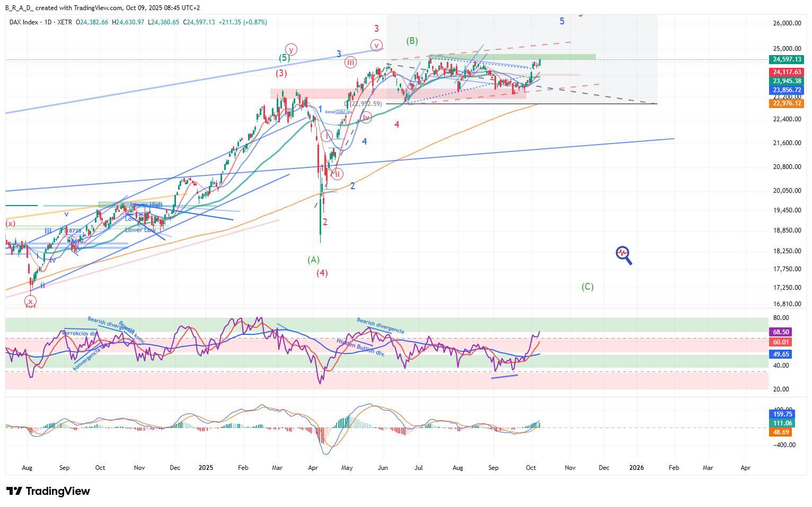Viewport: 812px width, 507px height.
Task: Click the Jul label on time axis
Action: click(x=419, y=468)
